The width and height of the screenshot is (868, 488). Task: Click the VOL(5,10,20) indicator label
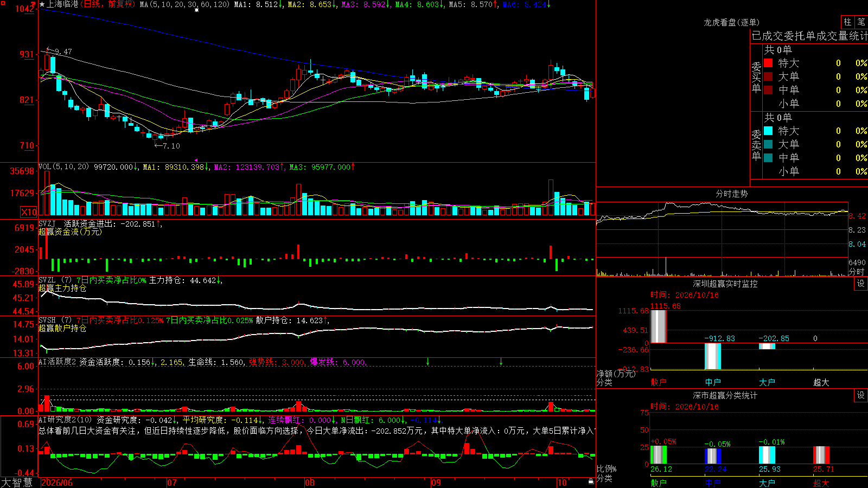(x=63, y=167)
